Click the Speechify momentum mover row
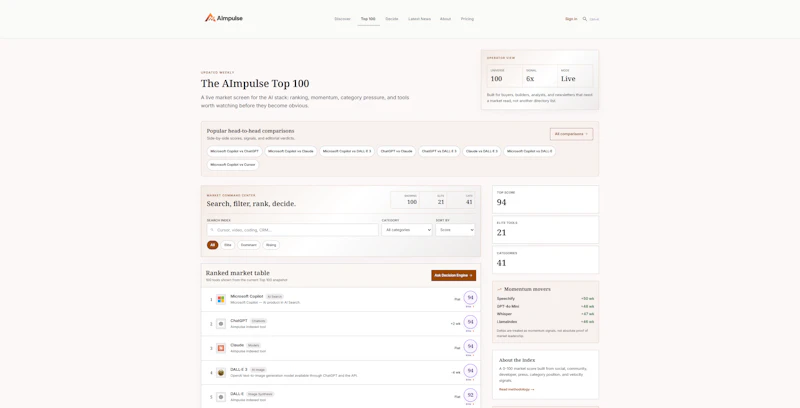The image size is (800, 408). 545,298
